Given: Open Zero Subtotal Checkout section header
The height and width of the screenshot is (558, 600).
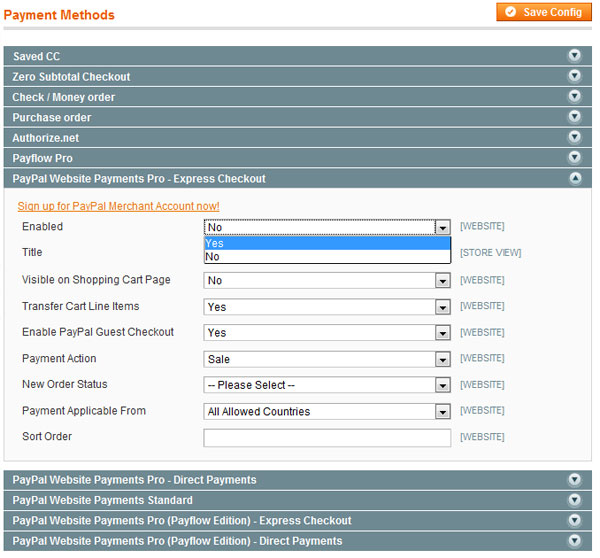Looking at the screenshot, I should coord(298,77).
